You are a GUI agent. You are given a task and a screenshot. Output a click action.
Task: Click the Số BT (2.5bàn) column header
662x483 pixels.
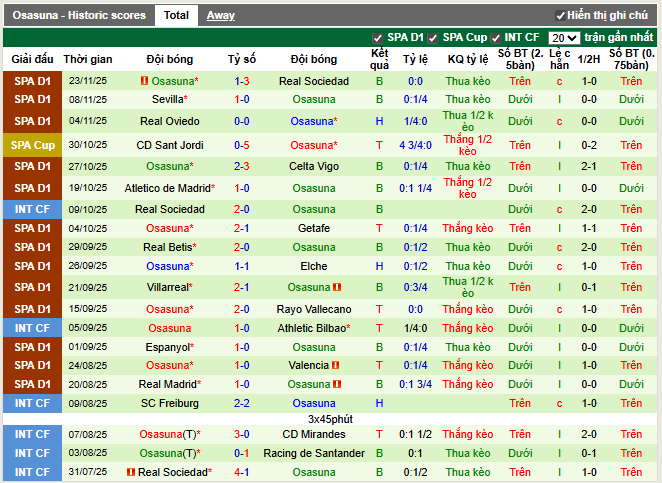pos(520,59)
